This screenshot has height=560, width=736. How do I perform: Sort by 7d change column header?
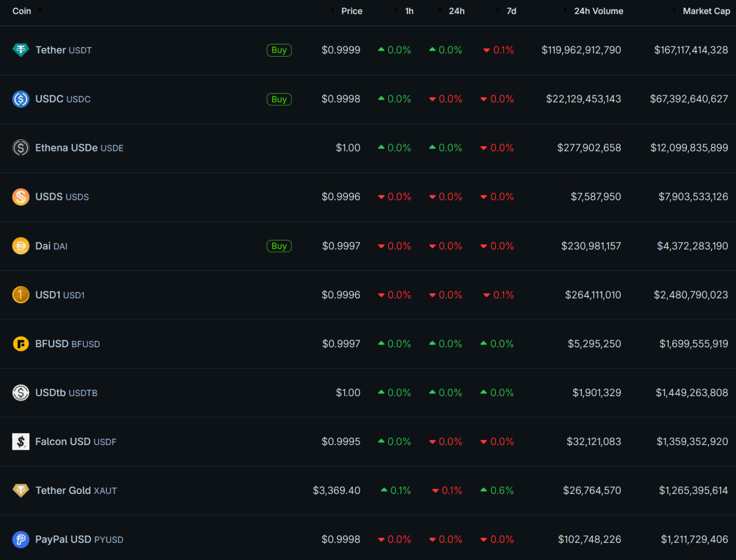pos(511,11)
